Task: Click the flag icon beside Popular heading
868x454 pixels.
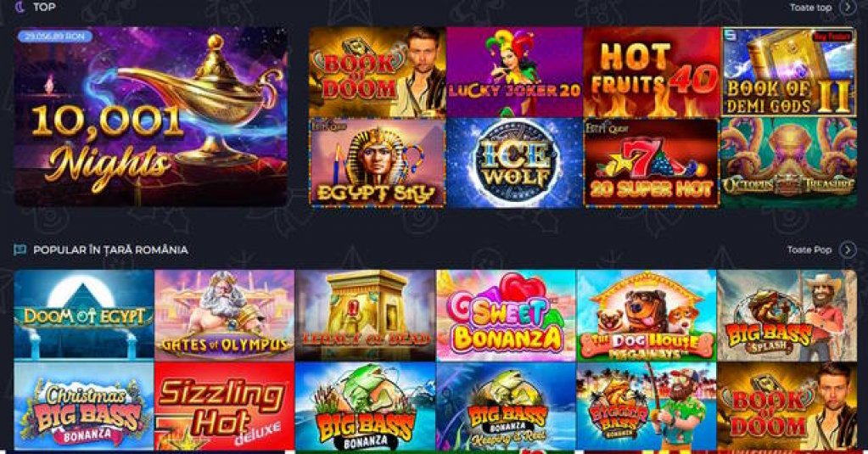Action: click(x=20, y=249)
